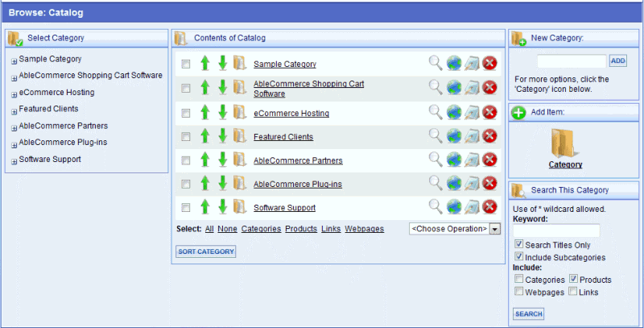Viewport: 644px width, 328px height.
Task: Click the None selection link
Action: [x=228, y=229]
